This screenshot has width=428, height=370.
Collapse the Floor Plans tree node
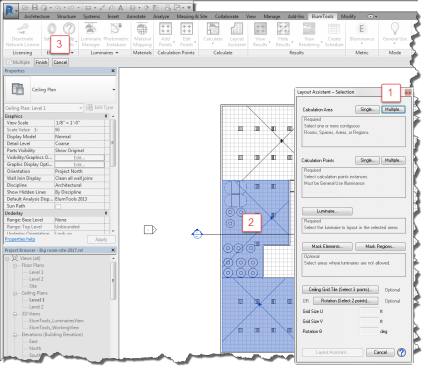click(x=15, y=266)
